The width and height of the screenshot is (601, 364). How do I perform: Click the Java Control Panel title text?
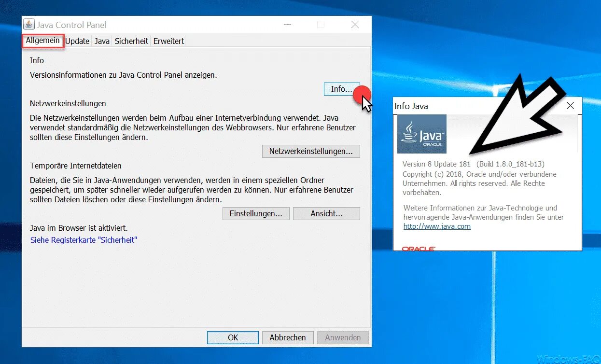pyautogui.click(x=71, y=25)
